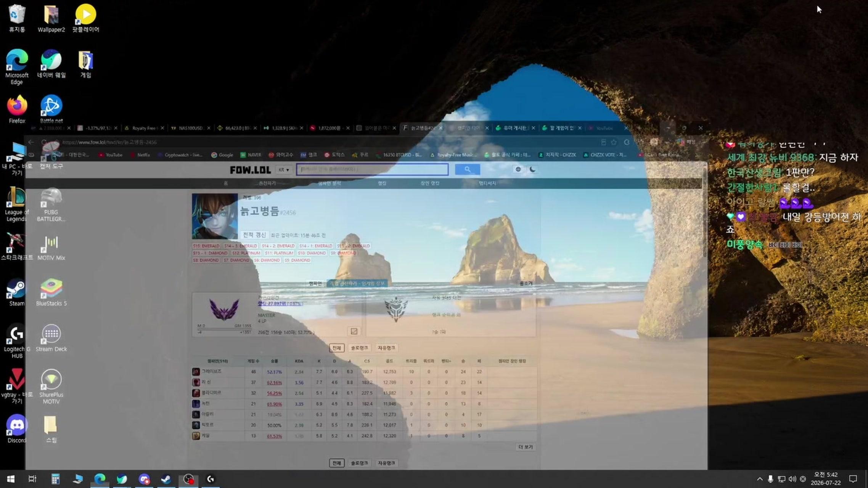Open Logitech G HUB from the taskbar
This screenshot has height=488, width=868.
(210, 479)
